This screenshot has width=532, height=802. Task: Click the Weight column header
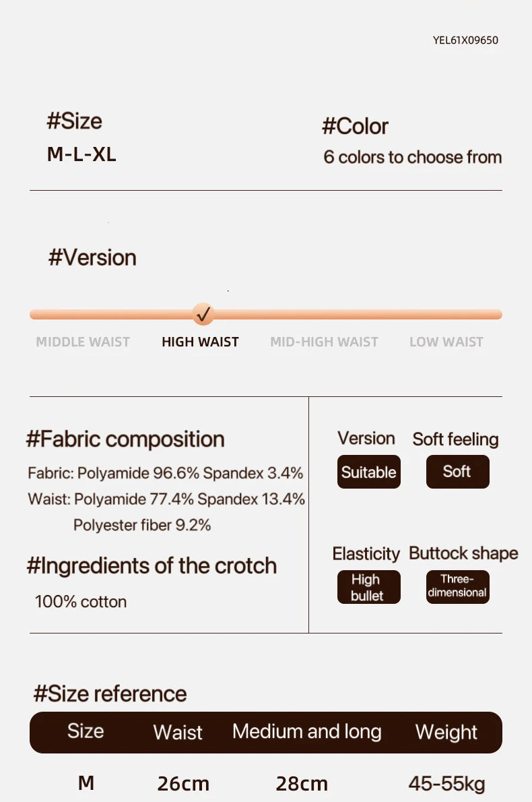[446, 732]
